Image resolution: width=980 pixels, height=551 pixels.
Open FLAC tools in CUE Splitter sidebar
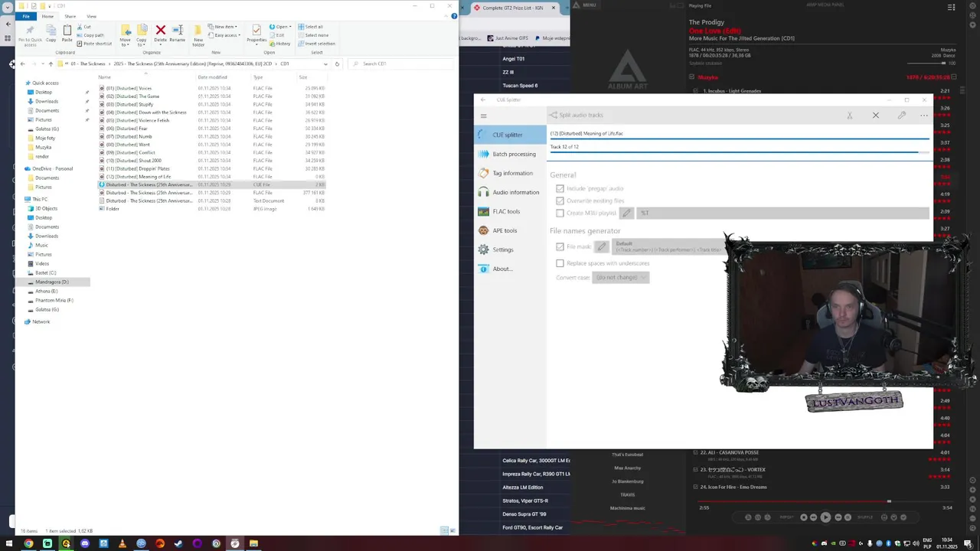[x=510, y=211]
